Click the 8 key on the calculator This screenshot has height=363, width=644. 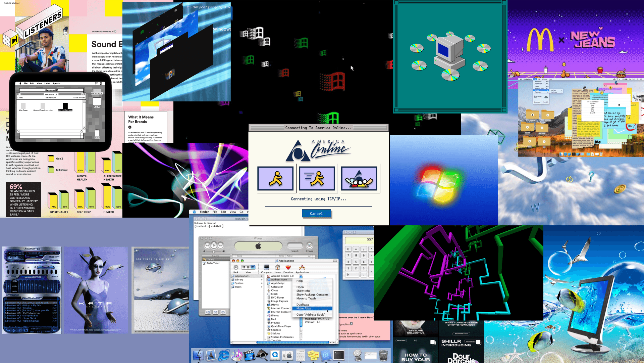tap(356, 255)
